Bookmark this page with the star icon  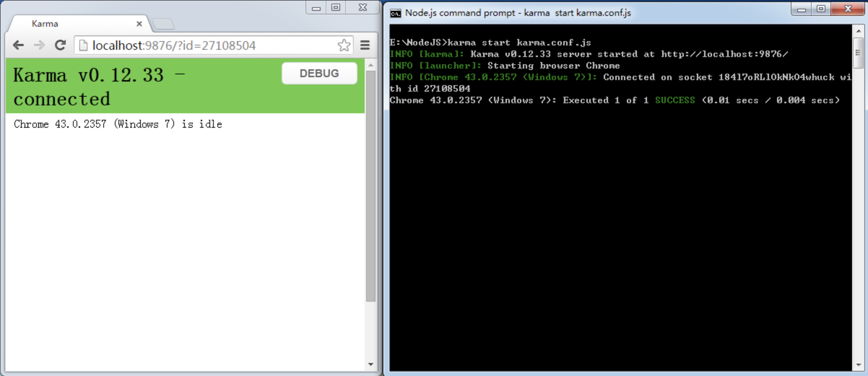(344, 45)
